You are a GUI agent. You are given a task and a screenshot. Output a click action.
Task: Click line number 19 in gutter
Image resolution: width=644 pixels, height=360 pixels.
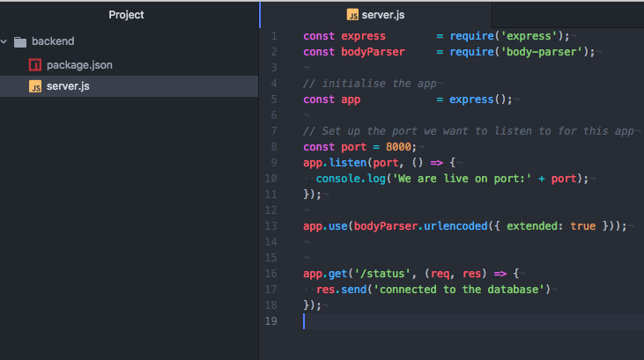(x=271, y=321)
